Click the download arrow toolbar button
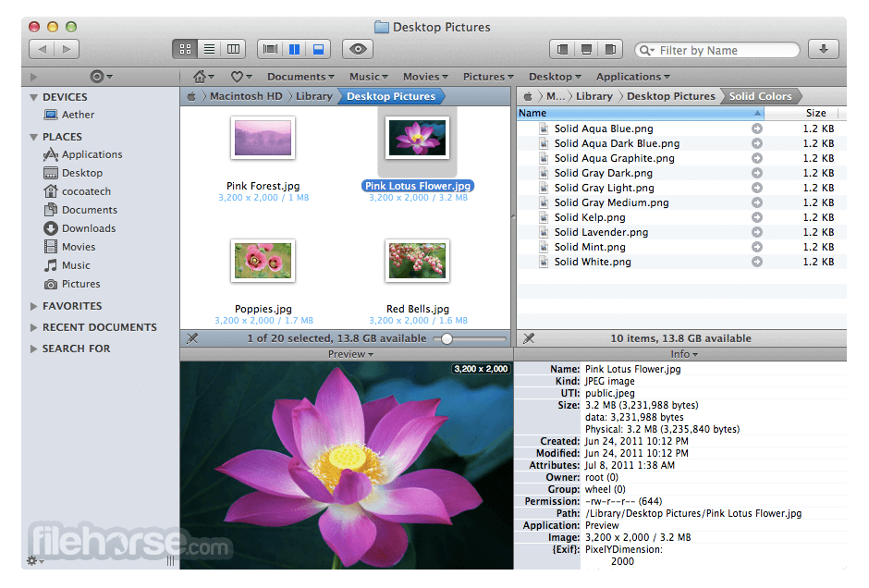 point(823,49)
